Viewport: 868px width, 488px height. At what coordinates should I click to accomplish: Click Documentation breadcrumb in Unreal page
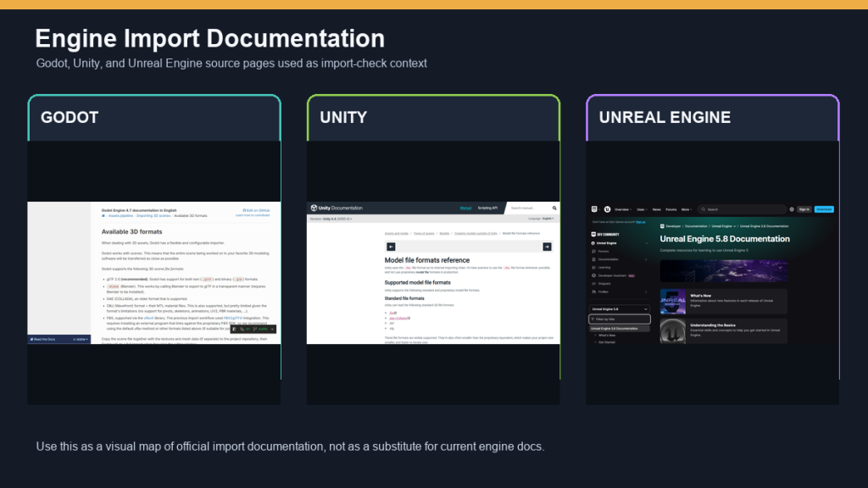[696, 226]
